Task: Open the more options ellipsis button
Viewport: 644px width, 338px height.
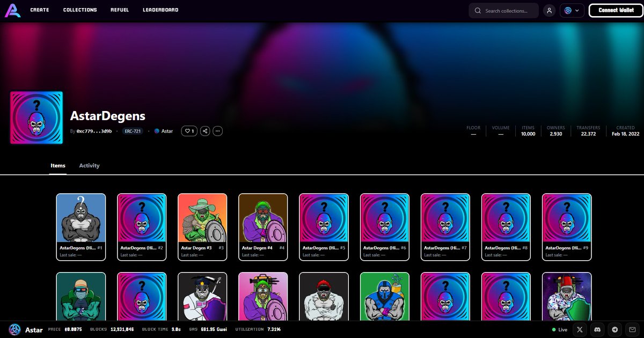Action: [217, 131]
